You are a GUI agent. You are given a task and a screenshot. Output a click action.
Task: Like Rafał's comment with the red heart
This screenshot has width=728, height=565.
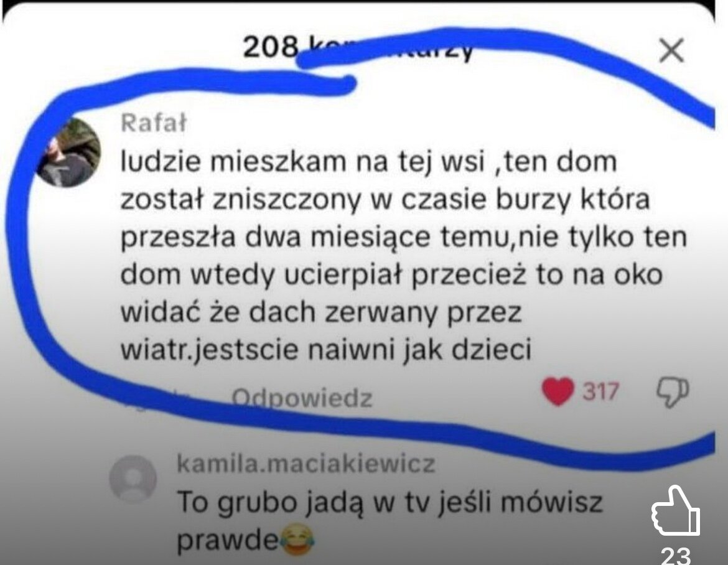pyautogui.click(x=558, y=391)
